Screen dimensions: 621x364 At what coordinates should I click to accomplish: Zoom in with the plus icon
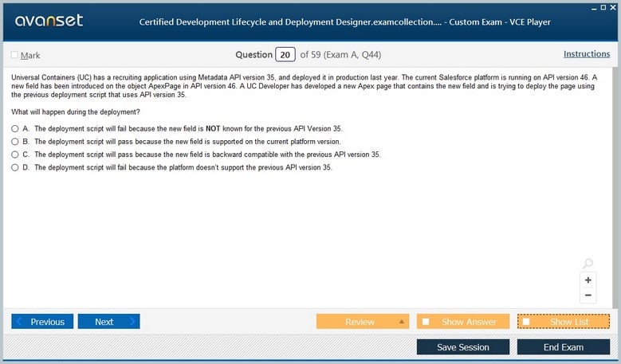(588, 280)
